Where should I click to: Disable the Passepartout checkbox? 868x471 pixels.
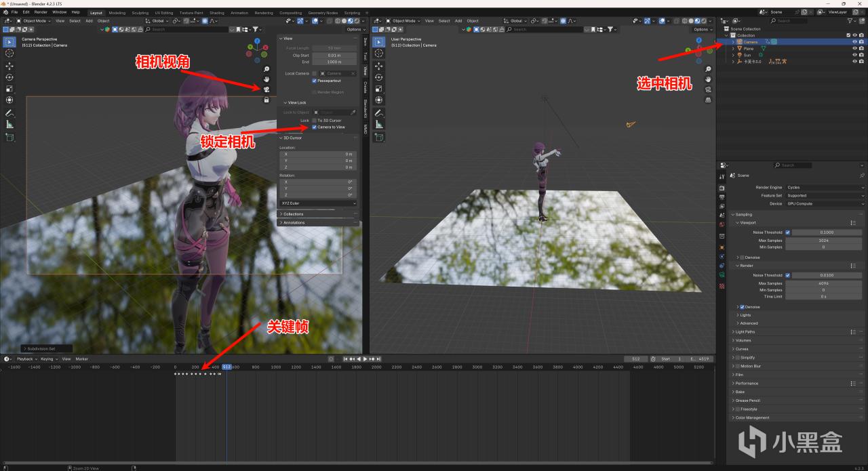314,81
